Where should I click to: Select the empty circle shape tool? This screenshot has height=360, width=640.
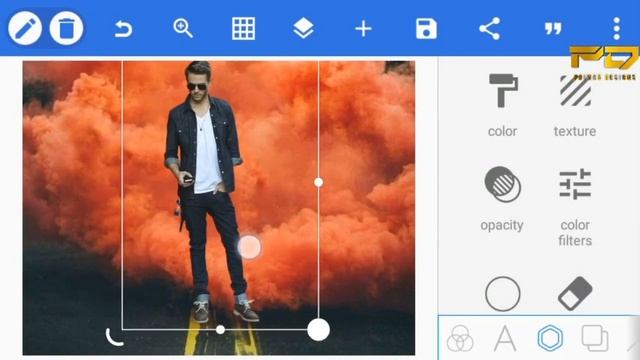[502, 294]
